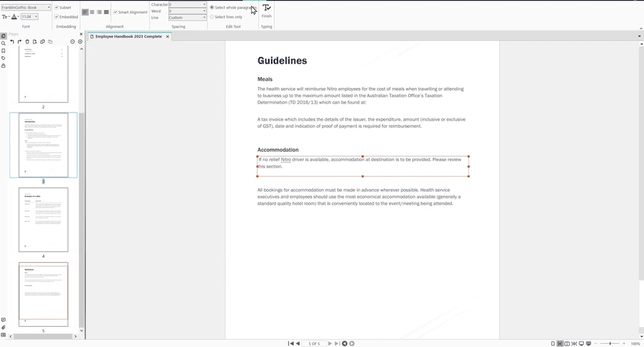Click the 100% zoom level
This screenshot has width=644, height=347.
pos(635,343)
